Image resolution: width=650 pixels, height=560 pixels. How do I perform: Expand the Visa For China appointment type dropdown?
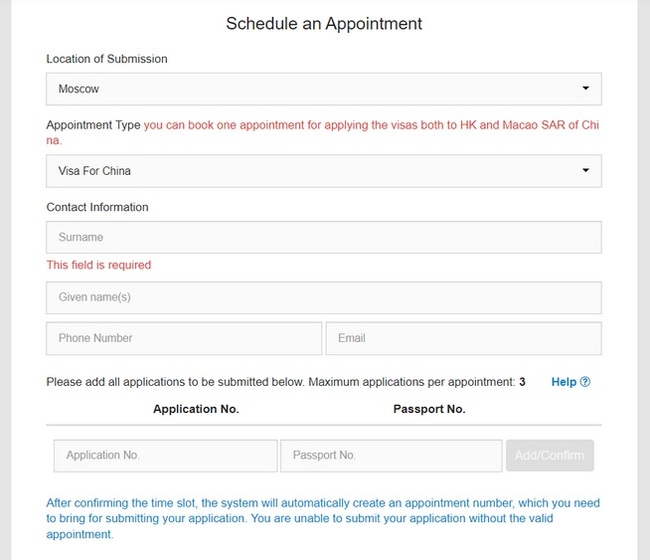(x=323, y=171)
